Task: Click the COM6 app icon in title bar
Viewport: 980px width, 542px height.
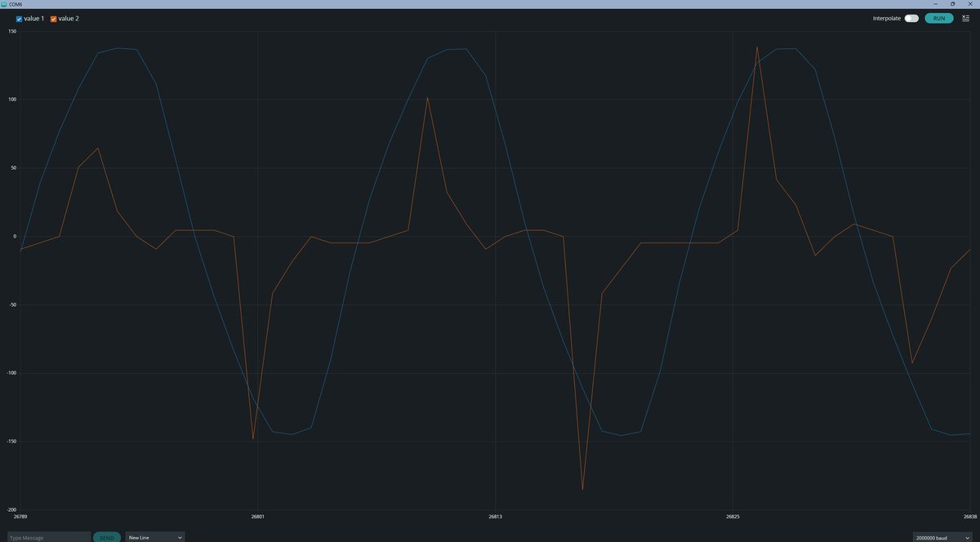Action: [x=4, y=4]
